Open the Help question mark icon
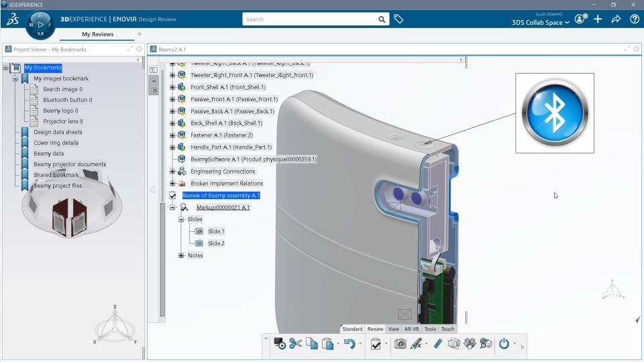644x362 pixels. tap(635, 19)
